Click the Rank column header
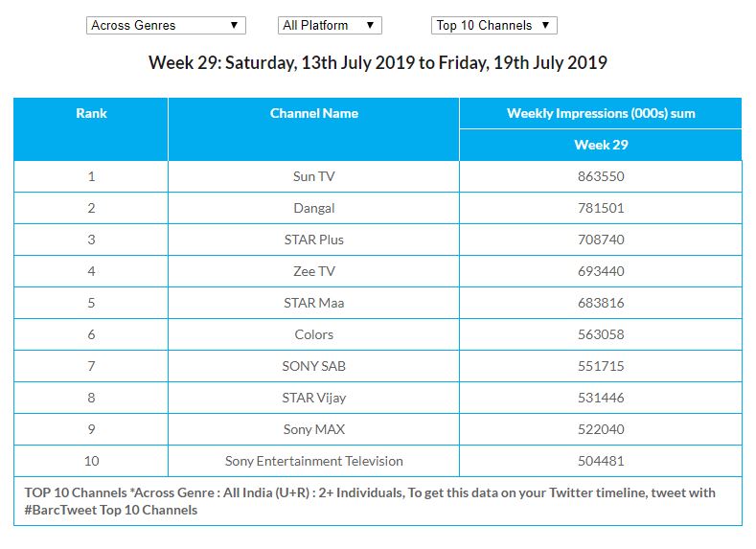 pyautogui.click(x=91, y=113)
